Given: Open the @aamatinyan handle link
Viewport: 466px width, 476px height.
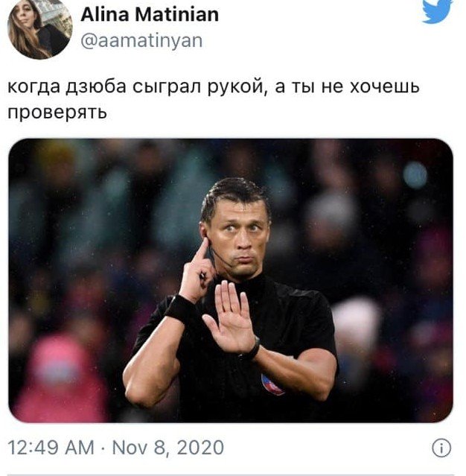Looking at the screenshot, I should pos(141,41).
